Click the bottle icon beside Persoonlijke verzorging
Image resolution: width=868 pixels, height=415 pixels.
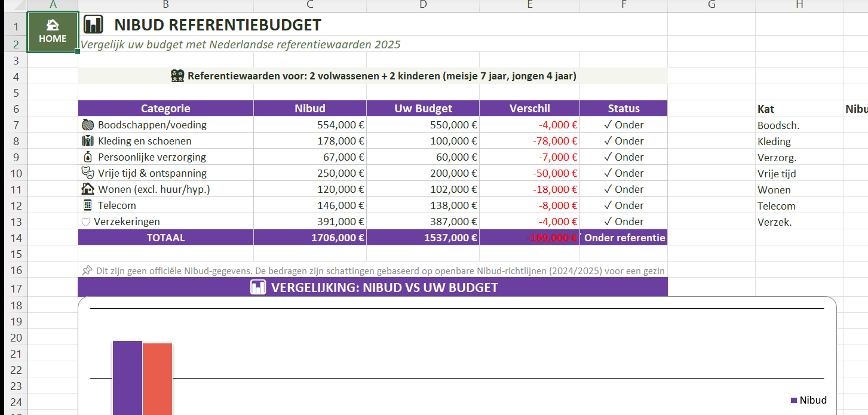click(88, 157)
